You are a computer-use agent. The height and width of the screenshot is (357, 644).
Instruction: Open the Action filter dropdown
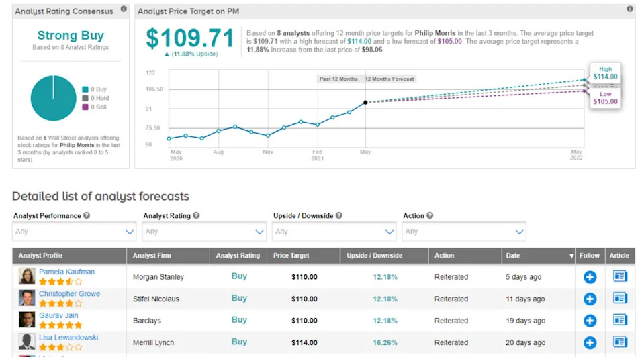click(x=463, y=232)
